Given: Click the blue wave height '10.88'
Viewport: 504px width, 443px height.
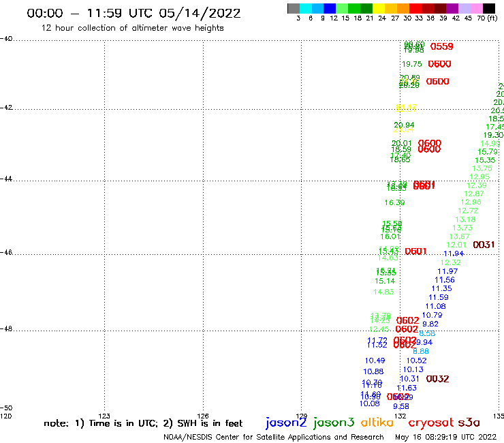Looking at the screenshot, I should point(373,372).
